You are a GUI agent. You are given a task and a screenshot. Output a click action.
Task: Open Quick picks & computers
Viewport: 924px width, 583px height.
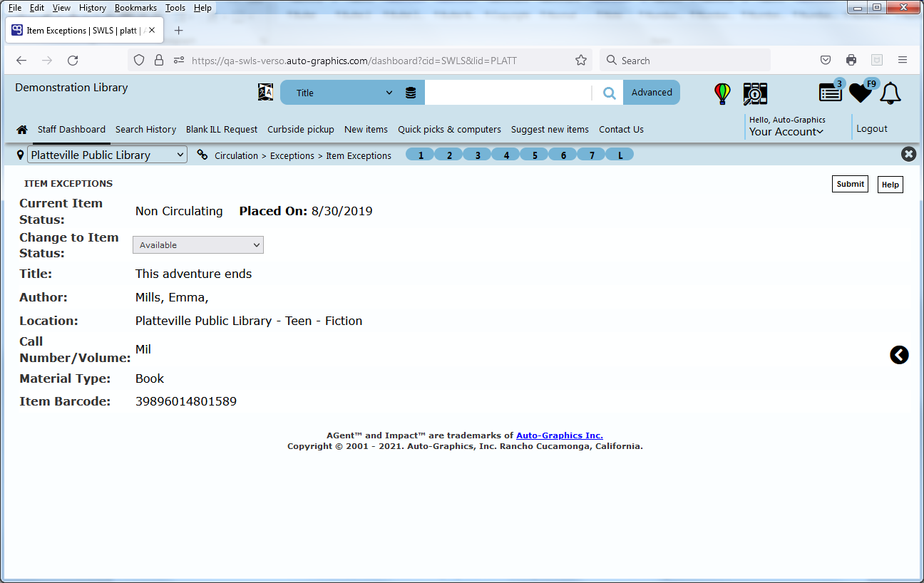[x=449, y=130]
